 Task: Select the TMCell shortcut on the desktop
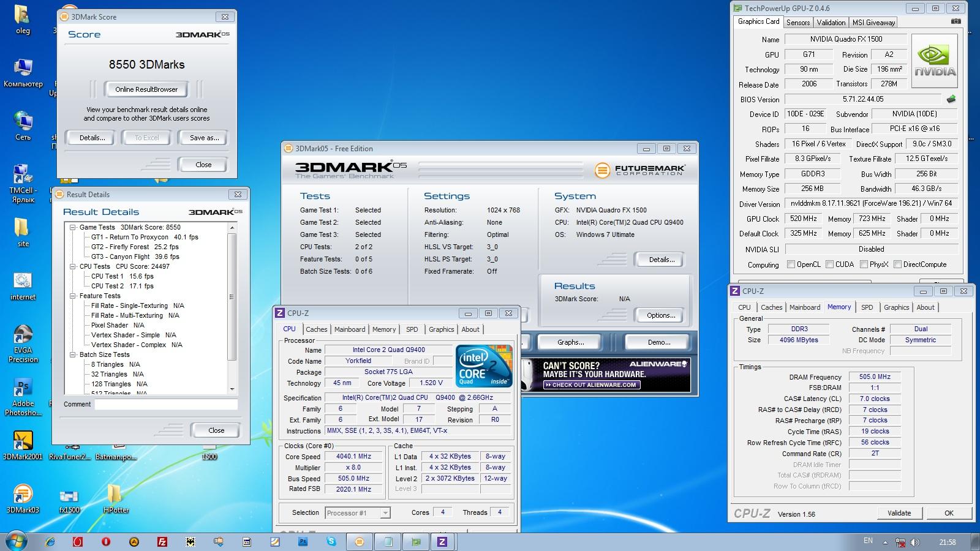click(x=23, y=183)
